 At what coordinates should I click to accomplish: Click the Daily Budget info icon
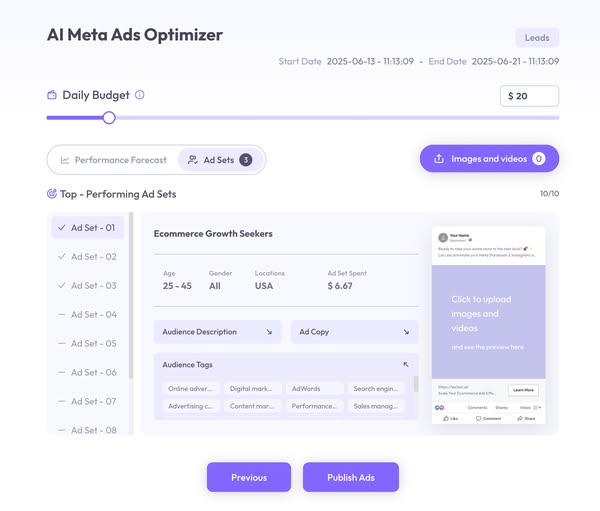coord(140,96)
